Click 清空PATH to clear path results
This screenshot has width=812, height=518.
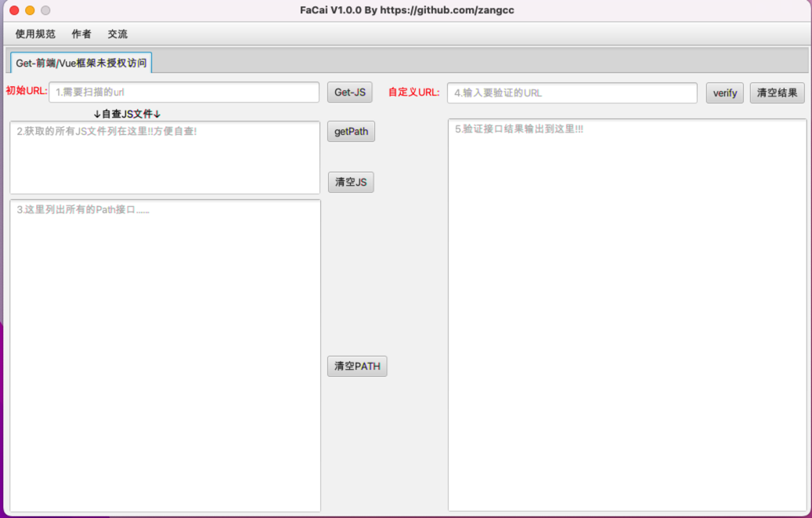[357, 366]
